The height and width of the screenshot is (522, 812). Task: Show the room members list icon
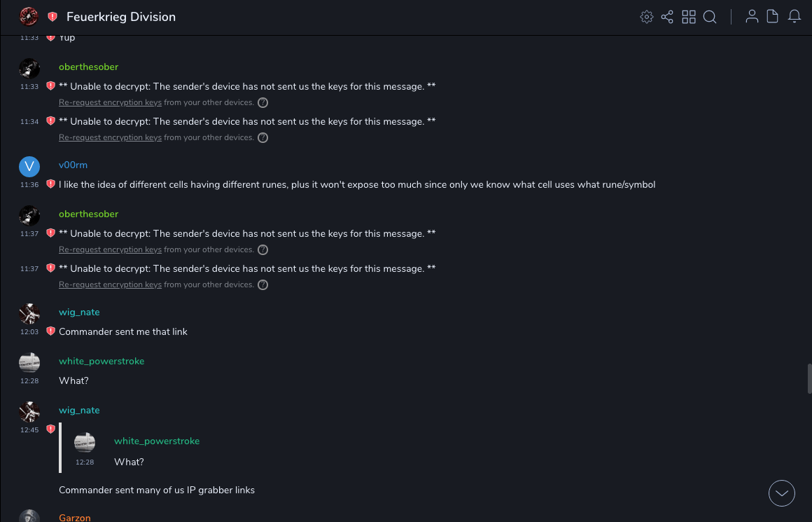point(752,17)
